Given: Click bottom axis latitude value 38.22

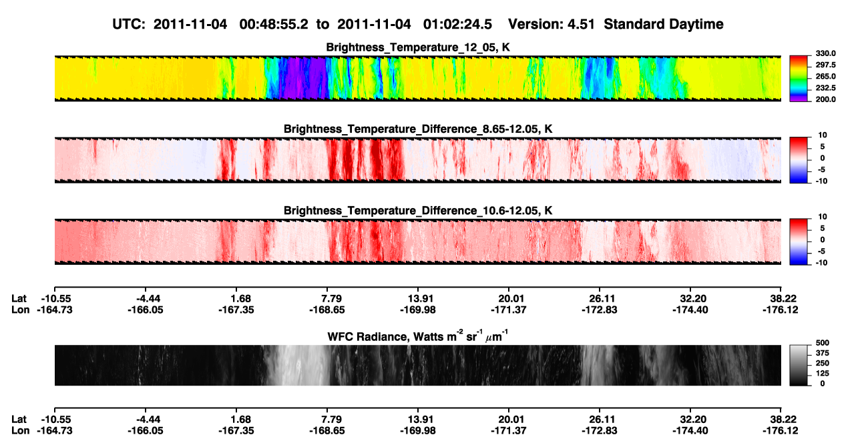Looking at the screenshot, I should [x=783, y=420].
